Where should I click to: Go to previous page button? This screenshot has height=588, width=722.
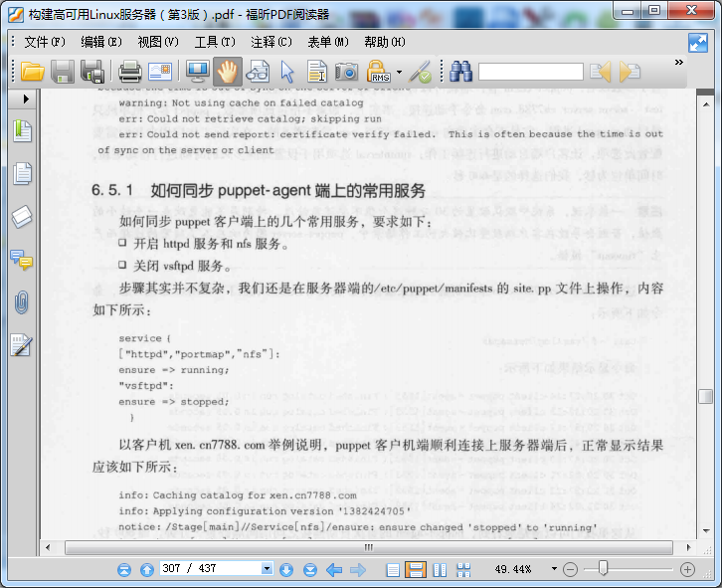(147, 570)
